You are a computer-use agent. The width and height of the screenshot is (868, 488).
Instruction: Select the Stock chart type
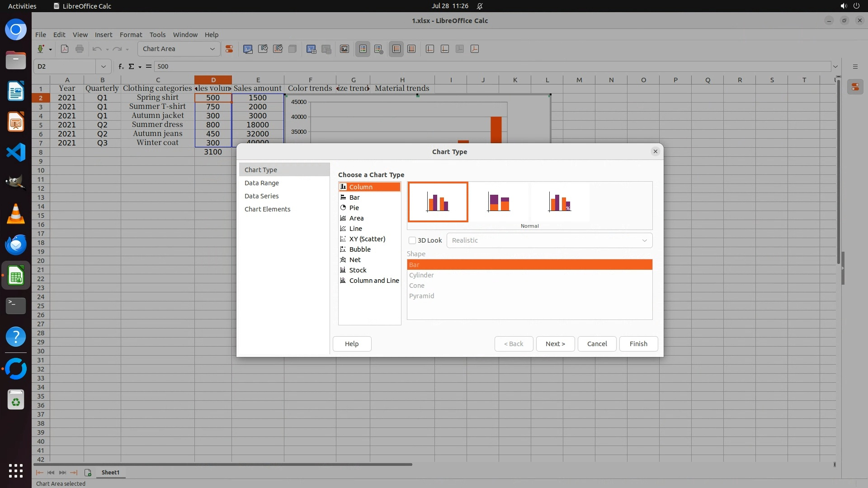[x=358, y=270]
